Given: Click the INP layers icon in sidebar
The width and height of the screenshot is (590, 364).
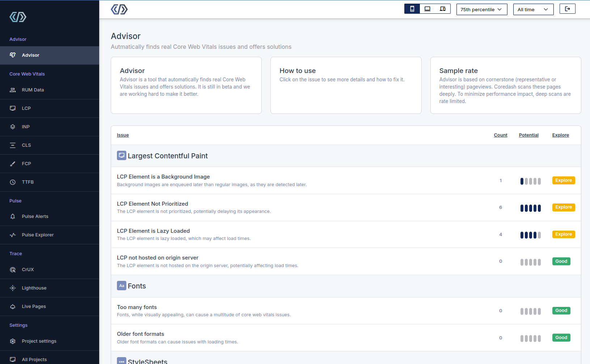Looking at the screenshot, I should click(x=13, y=127).
